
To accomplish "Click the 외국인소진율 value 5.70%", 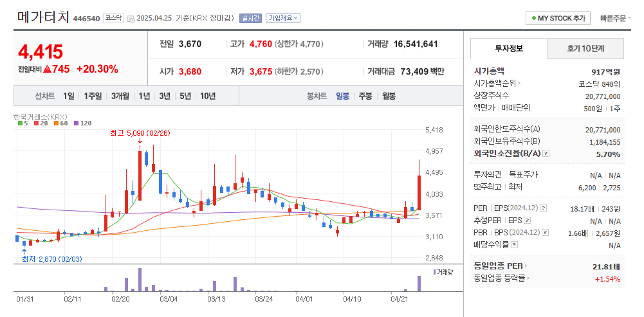I will 608,154.
